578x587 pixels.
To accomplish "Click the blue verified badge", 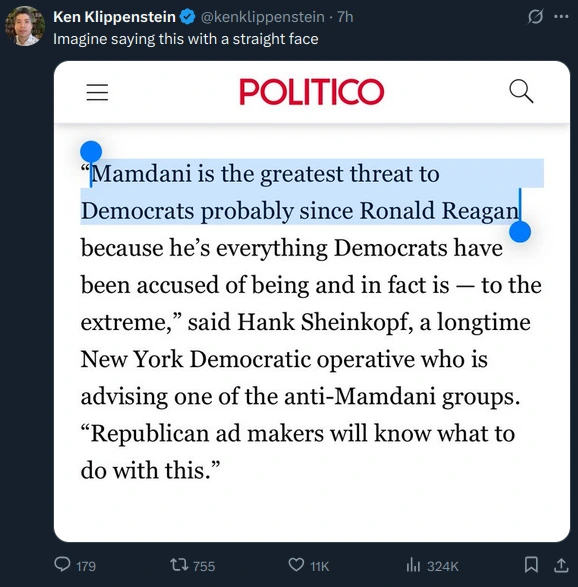I will pos(188,17).
